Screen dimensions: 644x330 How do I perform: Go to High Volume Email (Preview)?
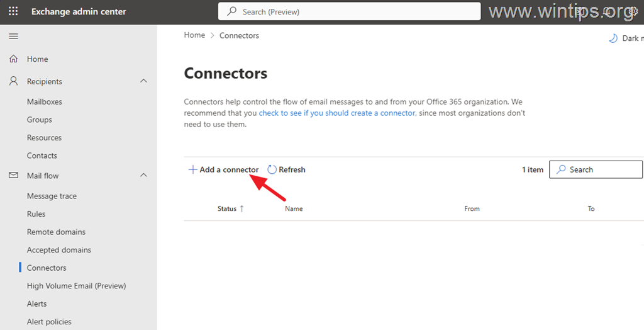(76, 286)
